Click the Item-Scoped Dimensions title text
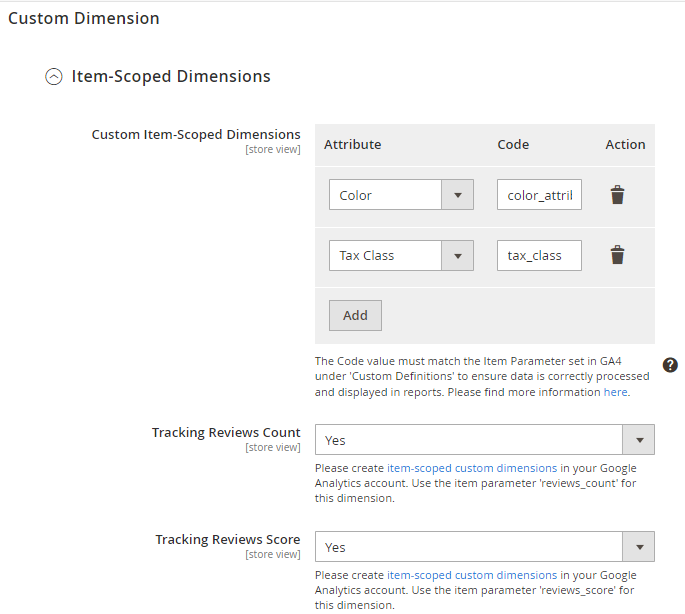685x614 pixels. tap(171, 76)
